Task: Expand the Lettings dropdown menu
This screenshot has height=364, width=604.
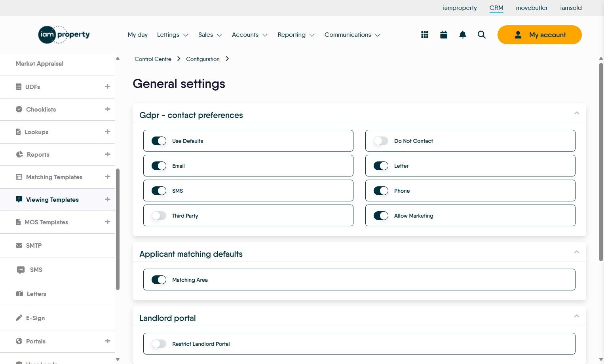Action: point(173,35)
